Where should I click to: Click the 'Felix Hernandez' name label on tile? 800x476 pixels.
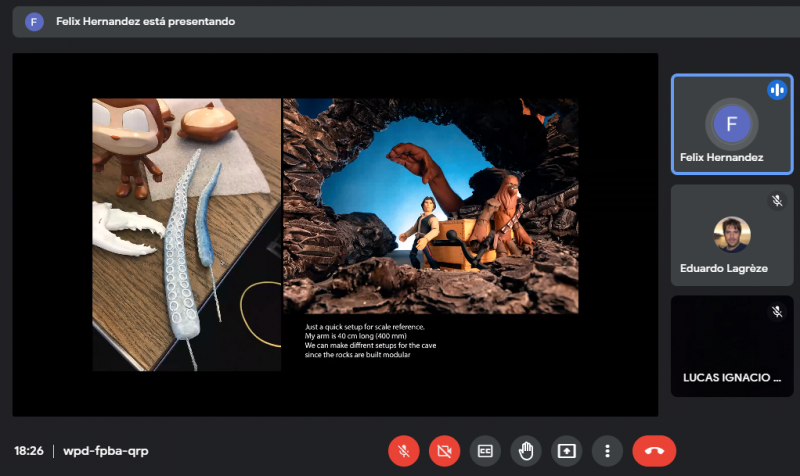(721, 158)
